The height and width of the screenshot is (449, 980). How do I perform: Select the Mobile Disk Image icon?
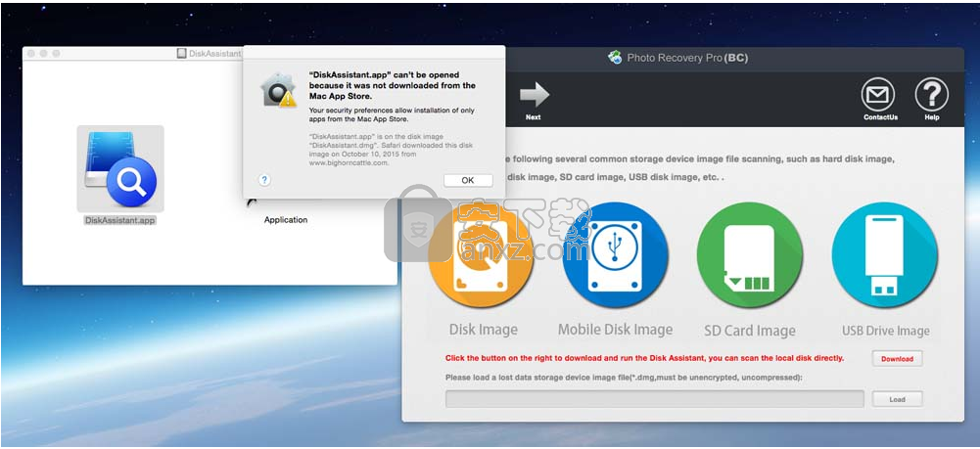[x=616, y=254]
